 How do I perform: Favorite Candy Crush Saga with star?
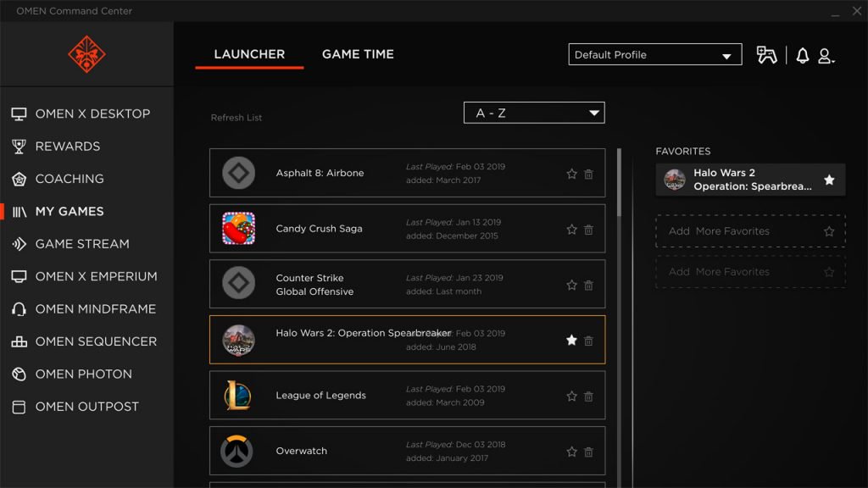(x=572, y=229)
